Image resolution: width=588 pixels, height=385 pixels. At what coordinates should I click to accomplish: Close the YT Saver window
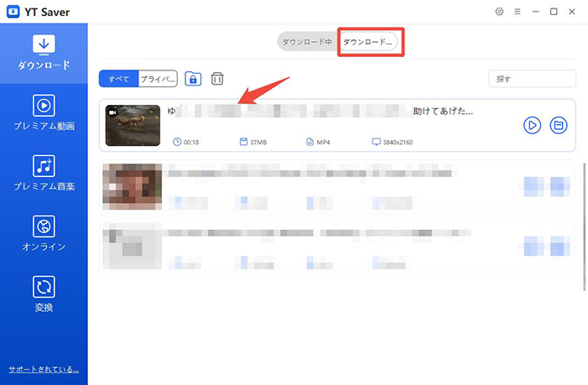coord(571,12)
